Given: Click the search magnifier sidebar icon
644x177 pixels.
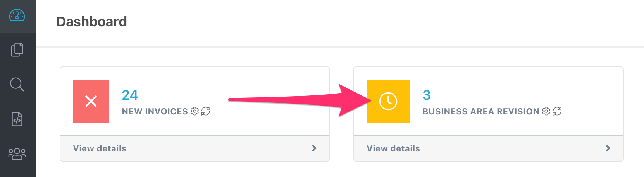Looking at the screenshot, I should (17, 84).
